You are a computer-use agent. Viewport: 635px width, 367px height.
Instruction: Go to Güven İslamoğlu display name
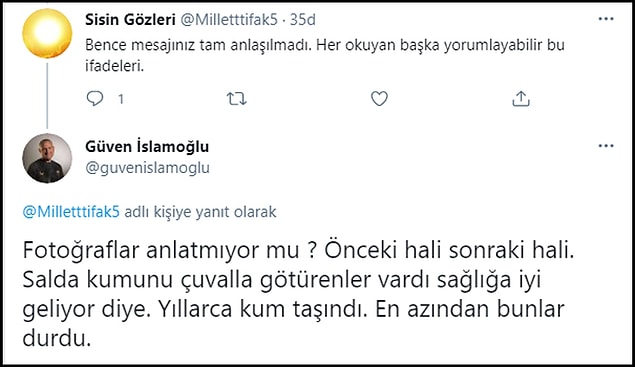coord(147,147)
